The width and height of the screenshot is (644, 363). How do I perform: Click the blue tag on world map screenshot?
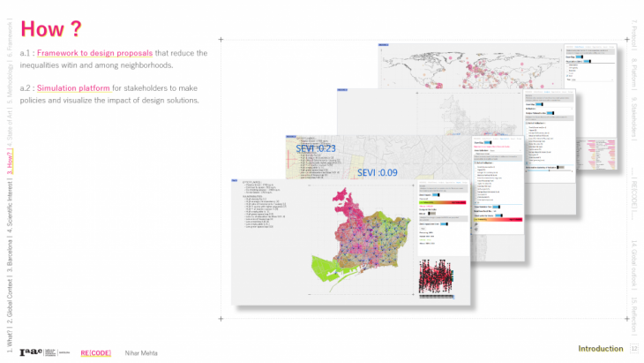tap(384, 43)
